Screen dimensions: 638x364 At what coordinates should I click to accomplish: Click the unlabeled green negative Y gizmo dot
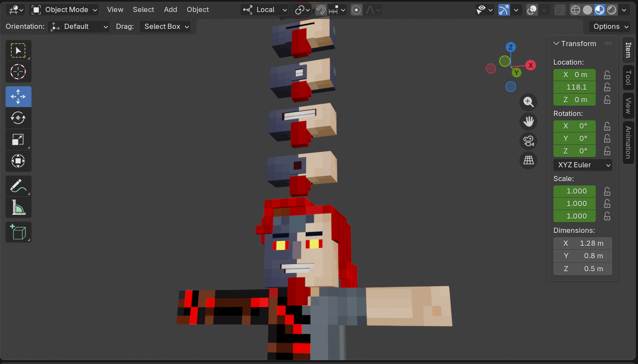[x=505, y=61]
